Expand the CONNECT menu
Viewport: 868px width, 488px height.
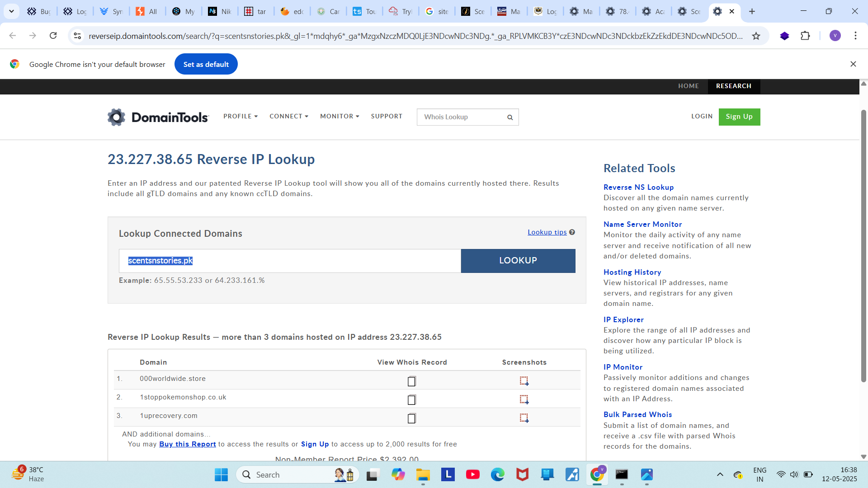coord(289,117)
